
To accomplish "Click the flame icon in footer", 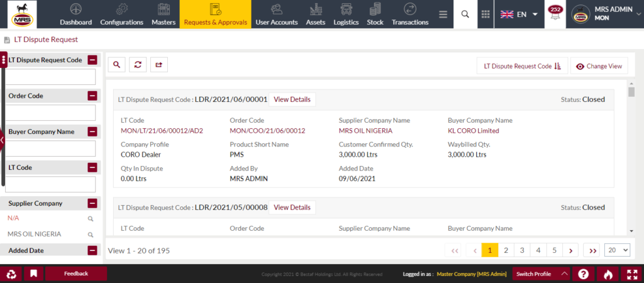I will click(x=608, y=274).
